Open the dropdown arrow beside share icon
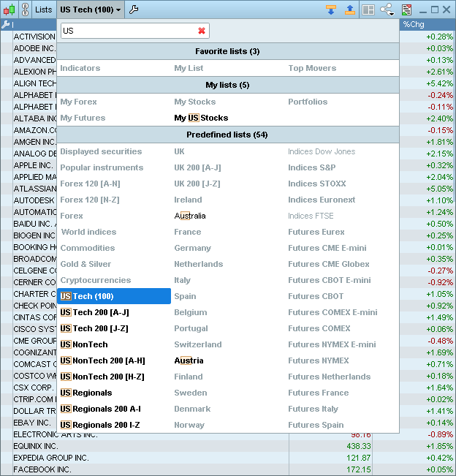This screenshot has width=456, height=476. 394,11
